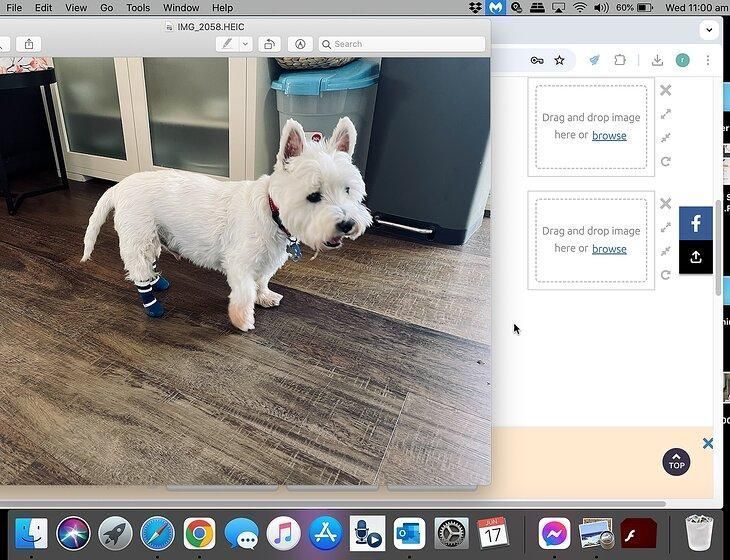Click the second Drag and drop image zone

(x=591, y=240)
